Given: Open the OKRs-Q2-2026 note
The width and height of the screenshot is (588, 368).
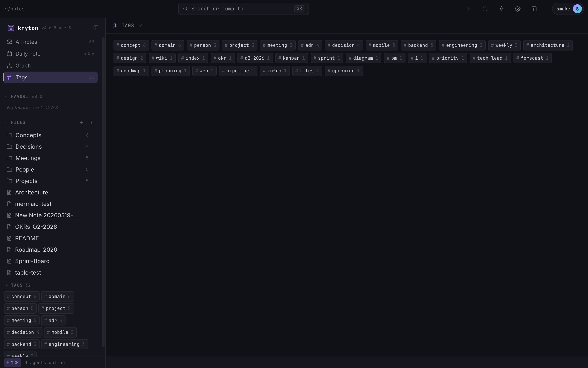Looking at the screenshot, I should click(x=51, y=227).
